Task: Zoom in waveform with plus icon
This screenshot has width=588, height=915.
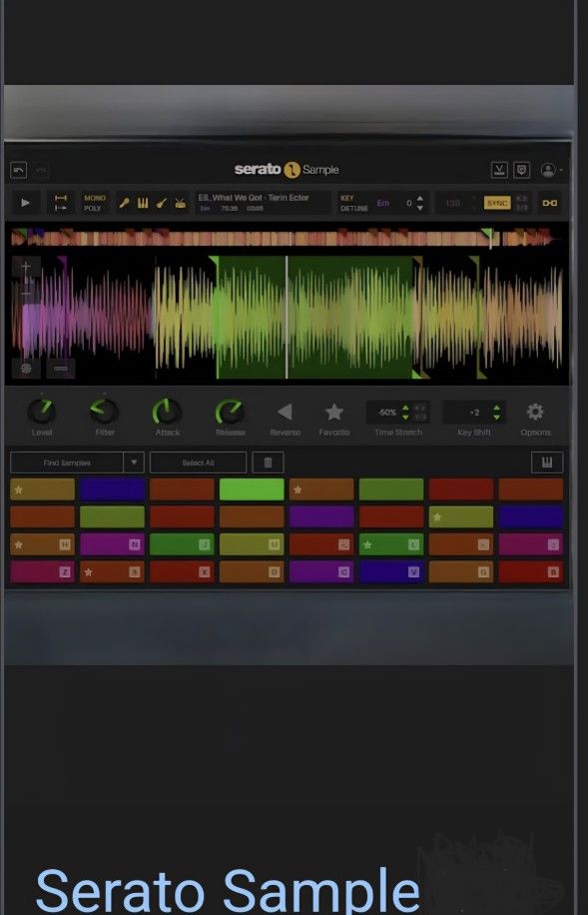Action: [26, 267]
